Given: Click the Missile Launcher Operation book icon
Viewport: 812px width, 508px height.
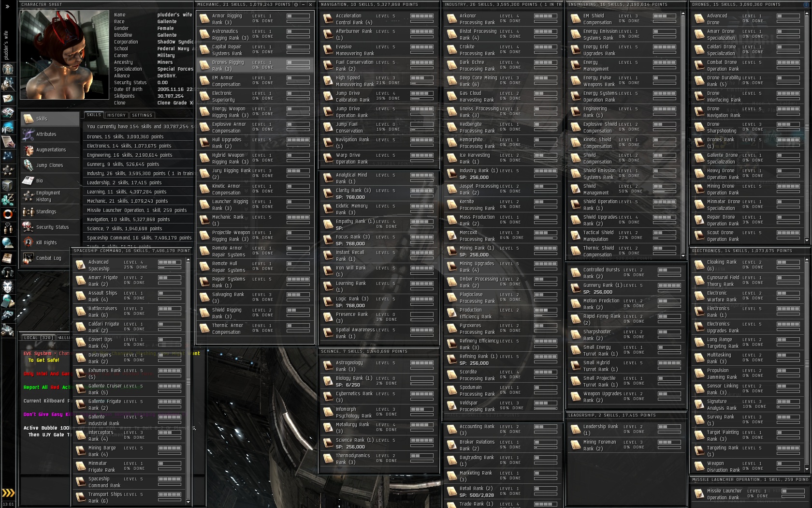Looking at the screenshot, I should (699, 494).
